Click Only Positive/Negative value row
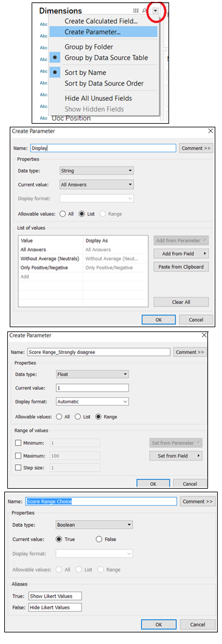The width and height of the screenshot is (222, 644). tap(83, 268)
